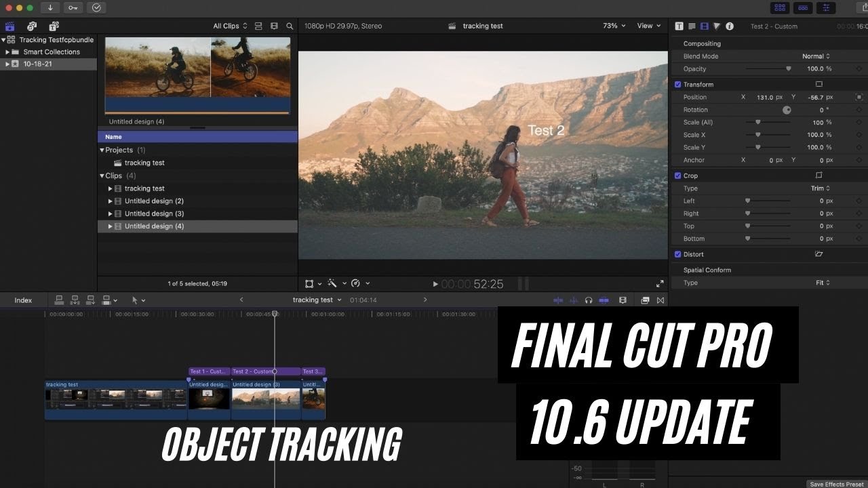Collapse the Projects group in browser
Viewport: 868px width, 488px height.
pyautogui.click(x=102, y=150)
